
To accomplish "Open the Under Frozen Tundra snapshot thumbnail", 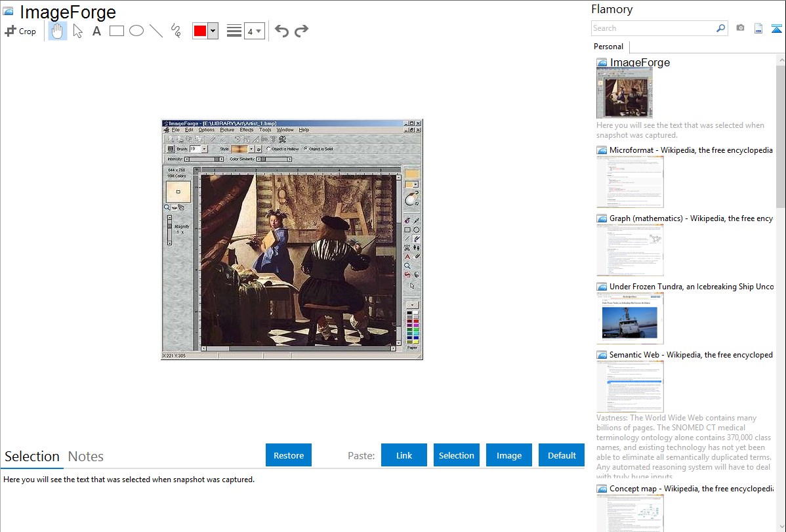I will tap(630, 318).
